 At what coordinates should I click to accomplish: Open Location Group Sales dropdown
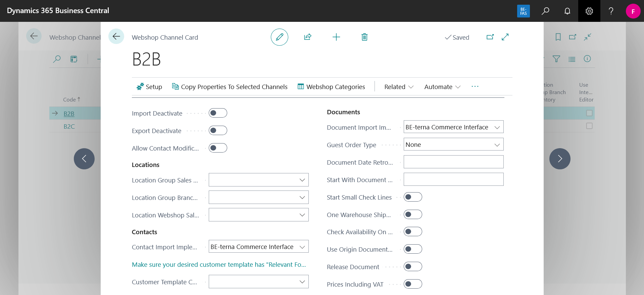[x=302, y=180]
